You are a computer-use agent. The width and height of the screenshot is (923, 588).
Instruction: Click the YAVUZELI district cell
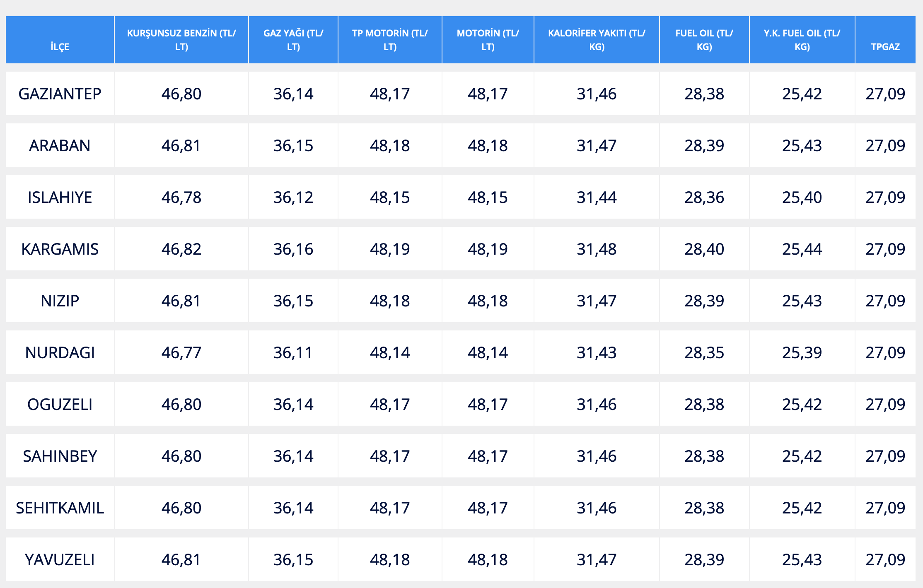[x=60, y=560]
